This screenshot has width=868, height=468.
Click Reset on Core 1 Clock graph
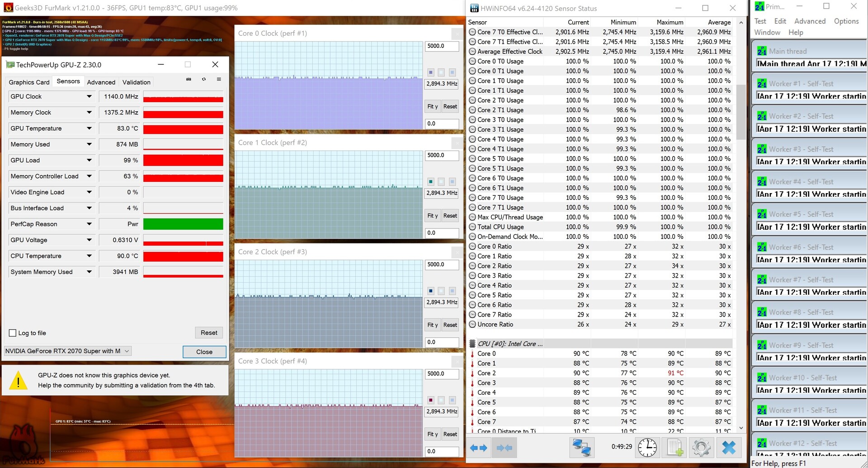coord(450,216)
